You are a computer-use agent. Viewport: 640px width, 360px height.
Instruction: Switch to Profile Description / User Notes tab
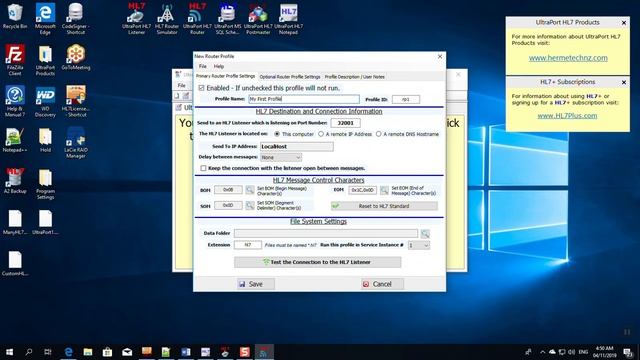[x=355, y=77]
